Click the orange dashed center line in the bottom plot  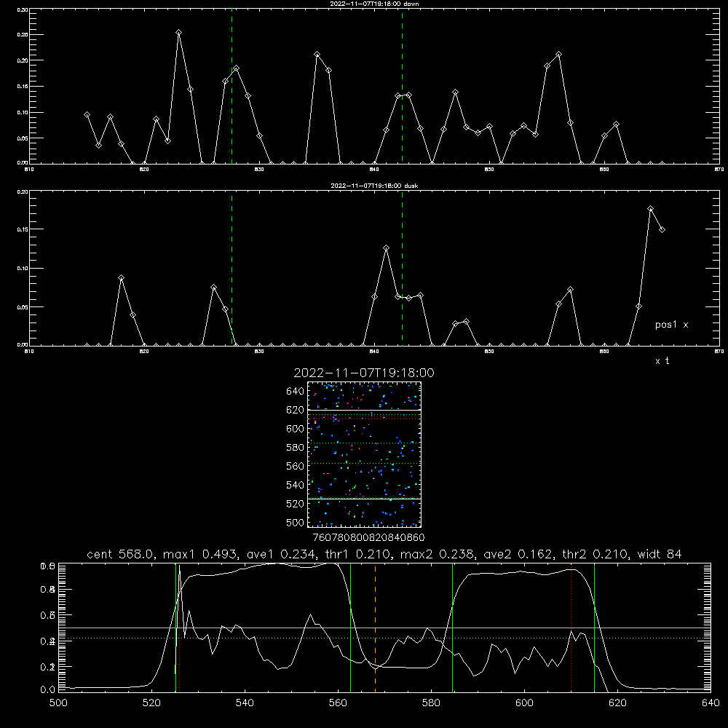[x=375, y=627]
